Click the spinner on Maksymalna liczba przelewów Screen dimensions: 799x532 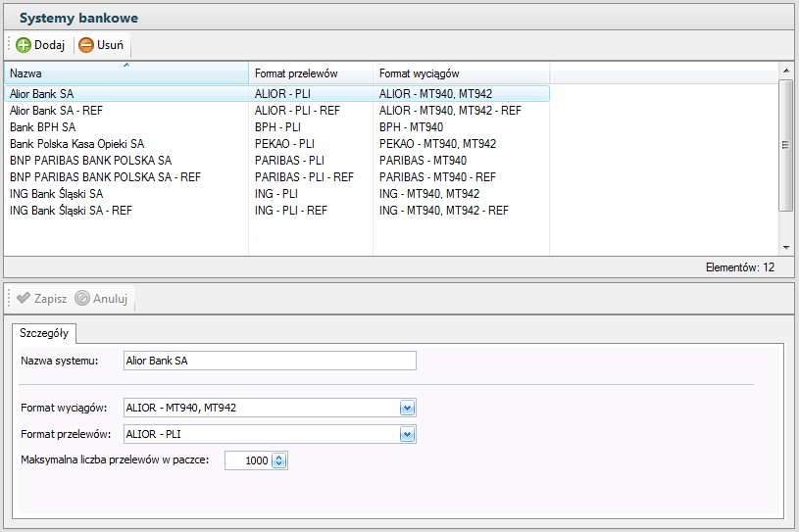[x=278, y=460]
